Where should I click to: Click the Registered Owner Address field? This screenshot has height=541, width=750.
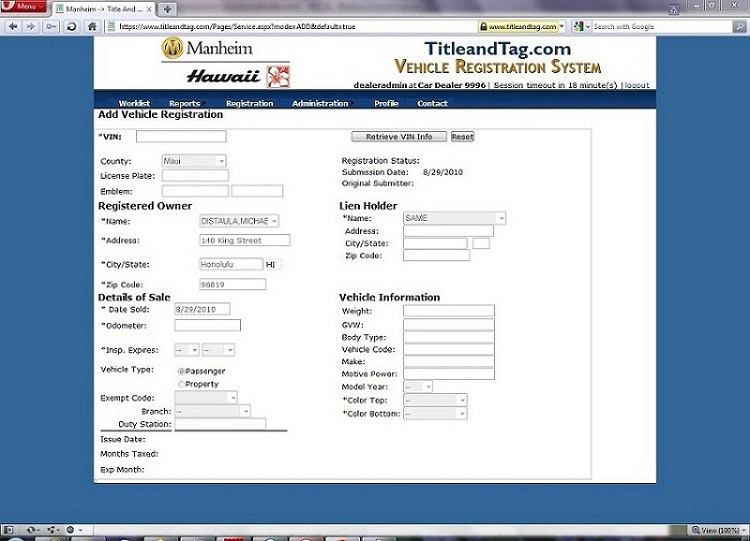point(244,240)
